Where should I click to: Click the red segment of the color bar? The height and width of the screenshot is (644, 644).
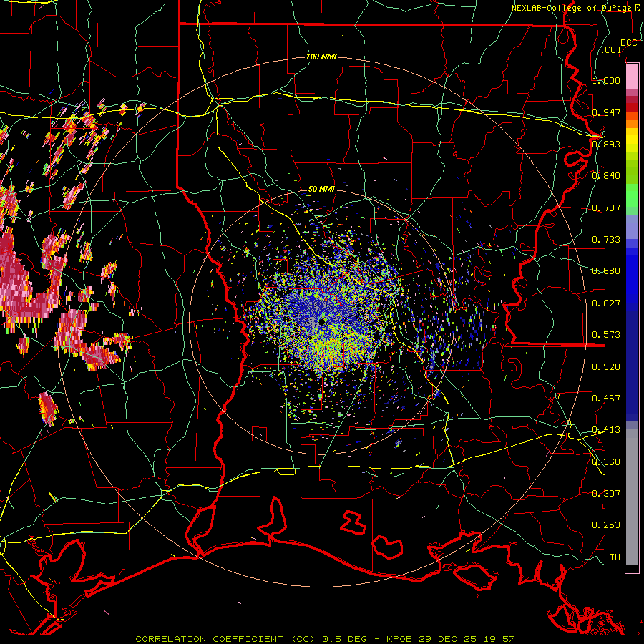(632, 107)
